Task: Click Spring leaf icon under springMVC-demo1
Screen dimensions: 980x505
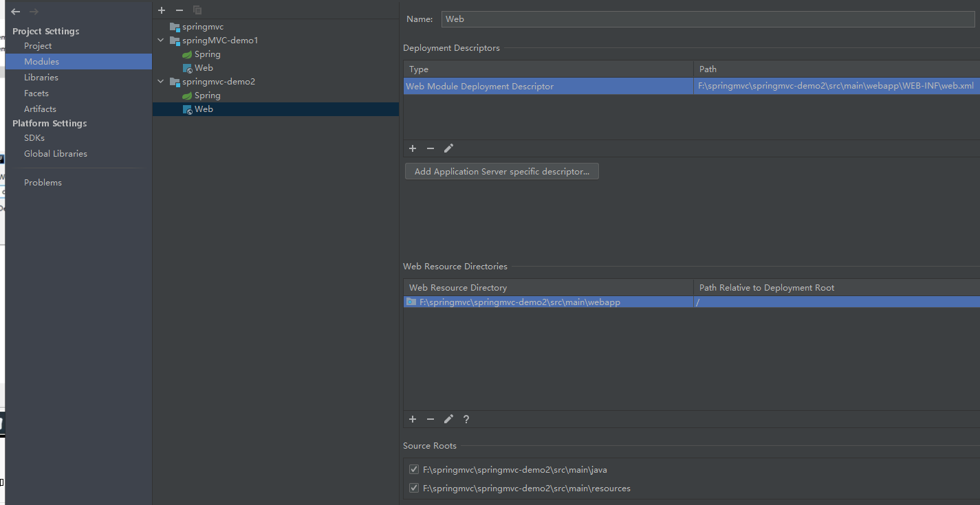Action: pos(187,54)
